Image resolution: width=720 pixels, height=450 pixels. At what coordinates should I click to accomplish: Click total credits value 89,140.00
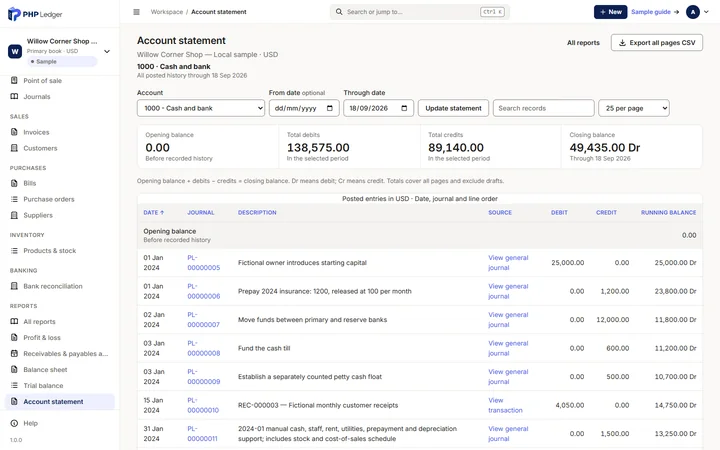[x=456, y=147]
